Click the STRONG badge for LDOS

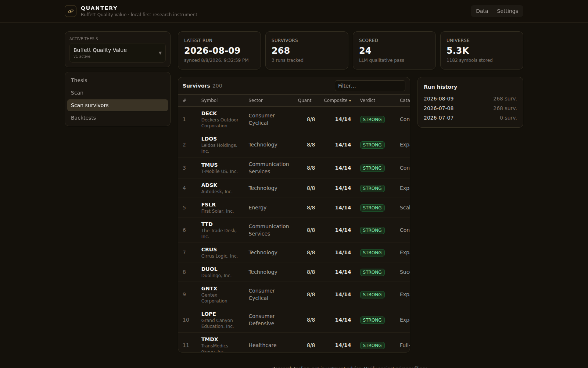pyautogui.click(x=372, y=145)
